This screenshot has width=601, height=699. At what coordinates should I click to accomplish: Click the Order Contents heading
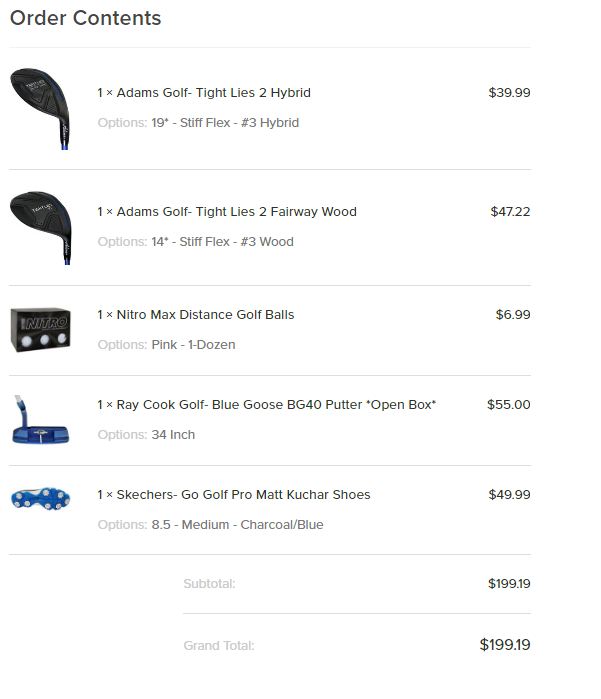pos(85,18)
